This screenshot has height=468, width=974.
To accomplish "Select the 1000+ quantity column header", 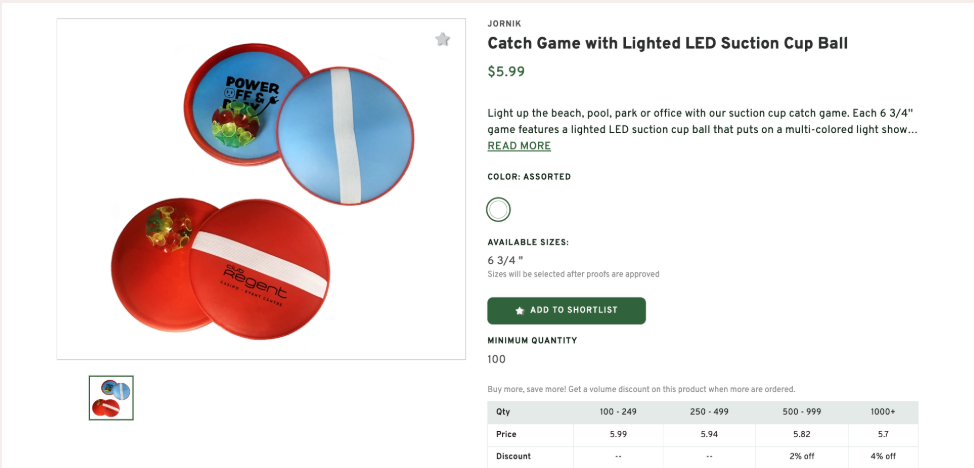I will pyautogui.click(x=883, y=412).
